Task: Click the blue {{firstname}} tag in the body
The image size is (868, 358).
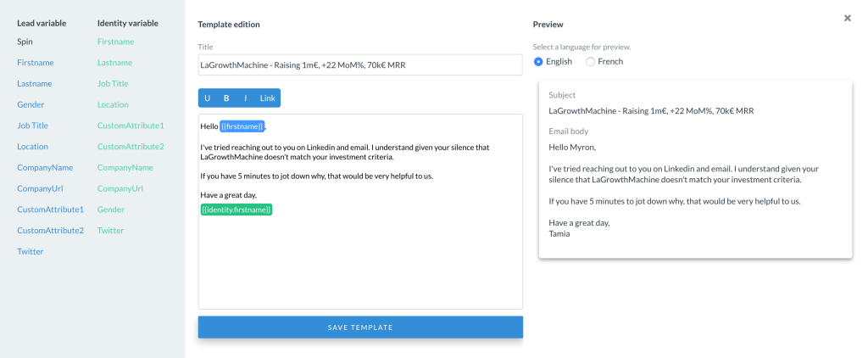Action: [x=242, y=127]
